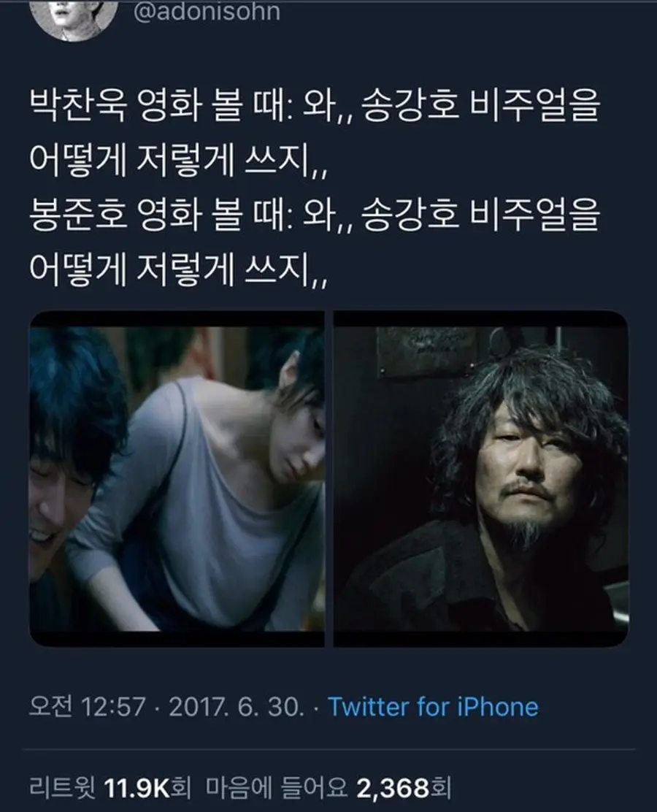Screen dimensions: 657x812
Task: Select 어떻게 저렇게 쓰지 under the 박찬욱 line
Action: click(x=177, y=161)
